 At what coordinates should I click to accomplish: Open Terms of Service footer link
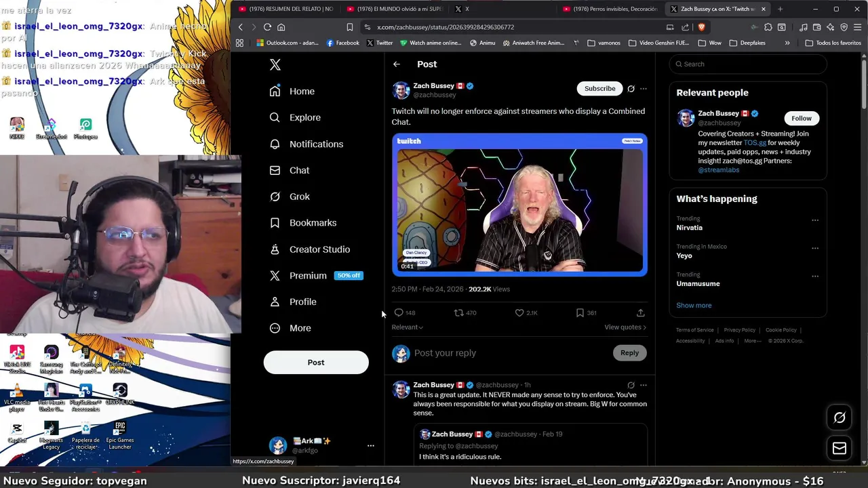(694, 330)
